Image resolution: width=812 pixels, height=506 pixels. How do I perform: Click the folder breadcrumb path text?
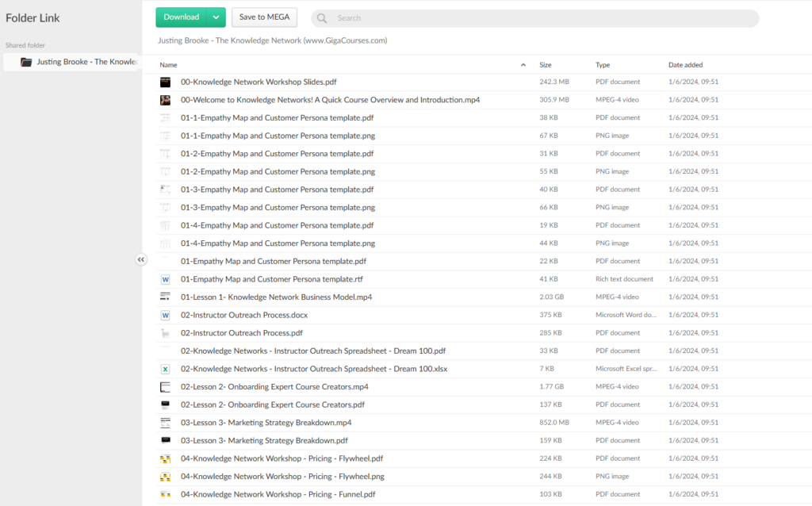tap(272, 40)
